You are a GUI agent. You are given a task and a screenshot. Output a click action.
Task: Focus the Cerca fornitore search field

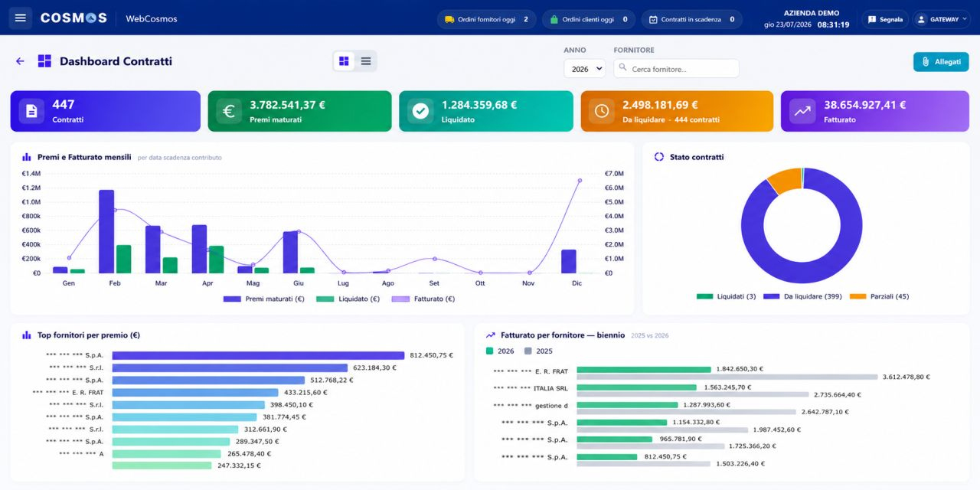(676, 69)
